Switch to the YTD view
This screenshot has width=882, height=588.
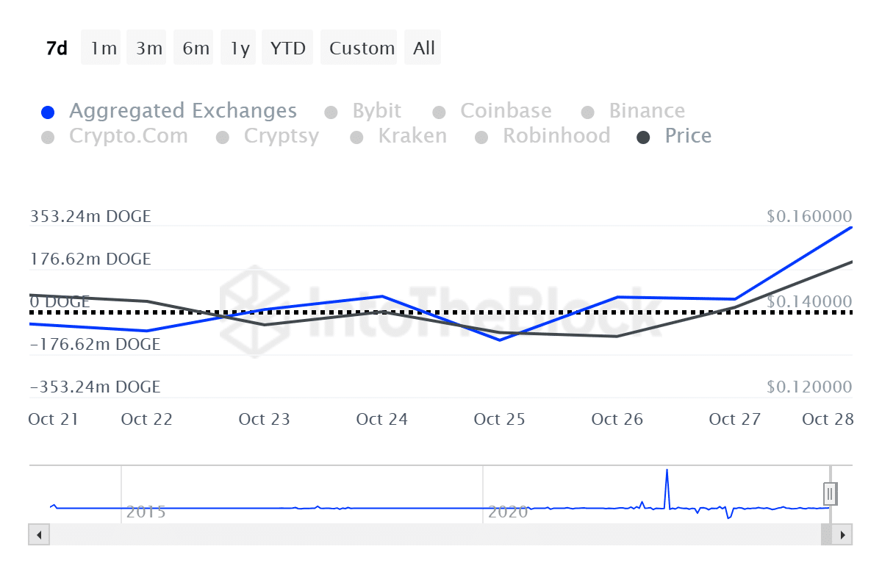[x=287, y=47]
